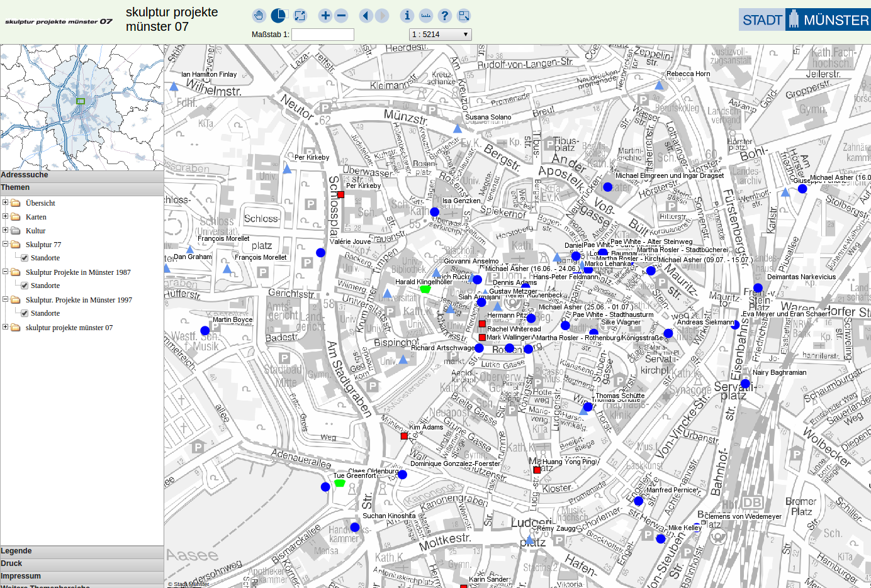Expand skulptur projekte münster 07 node
The width and height of the screenshot is (871, 588).
point(5,327)
